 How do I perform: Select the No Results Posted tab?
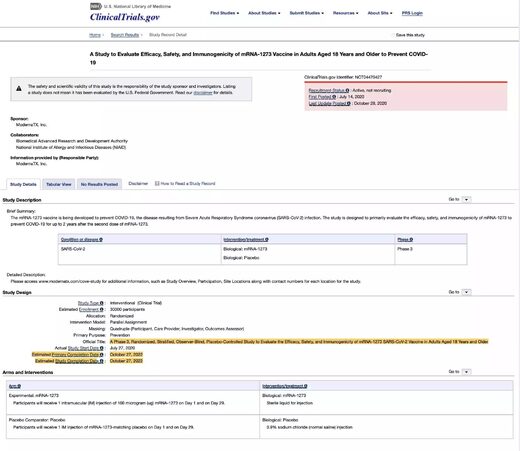click(99, 184)
